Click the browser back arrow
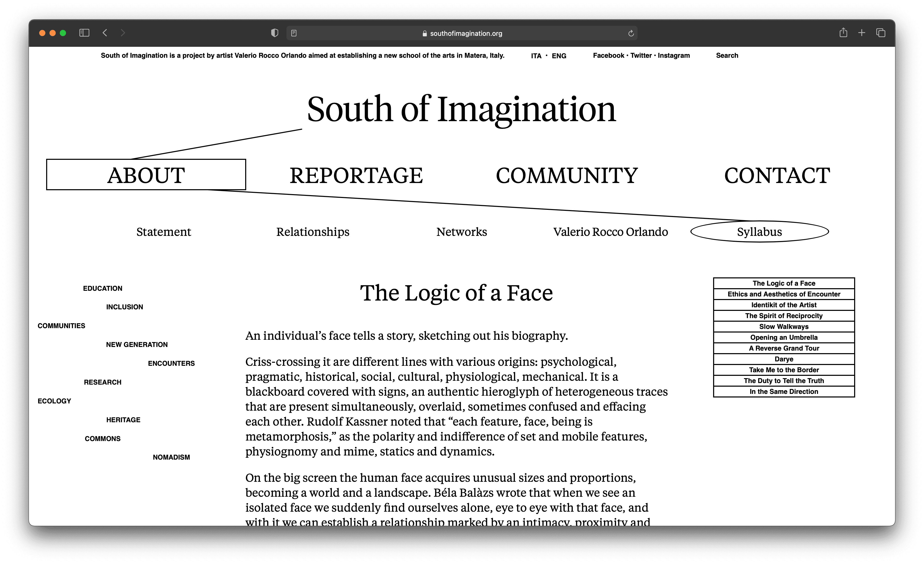 pyautogui.click(x=105, y=33)
